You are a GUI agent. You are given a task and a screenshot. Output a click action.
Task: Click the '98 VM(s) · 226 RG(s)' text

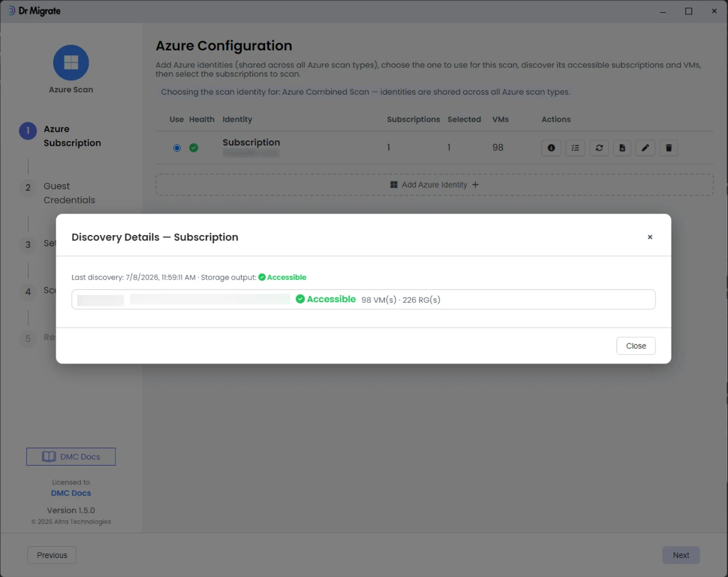401,300
